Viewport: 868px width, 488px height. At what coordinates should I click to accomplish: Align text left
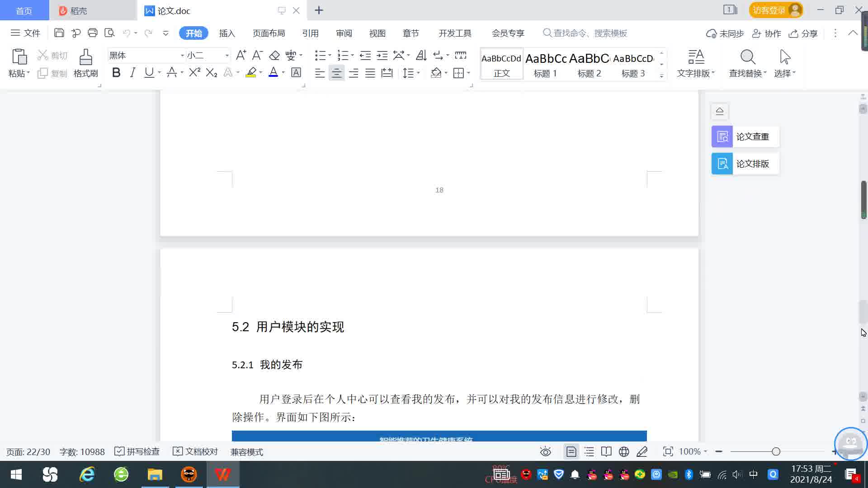[x=320, y=73]
